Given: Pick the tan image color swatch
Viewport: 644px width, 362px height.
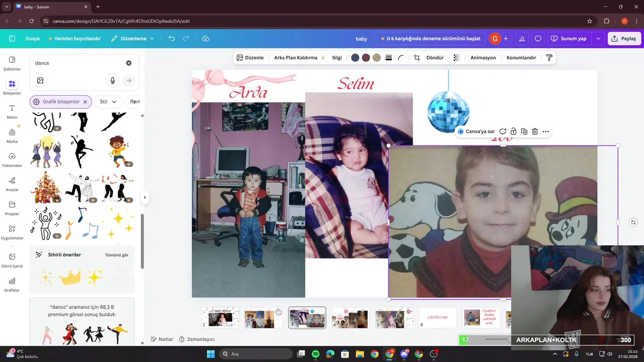Looking at the screenshot, I should coord(376,58).
